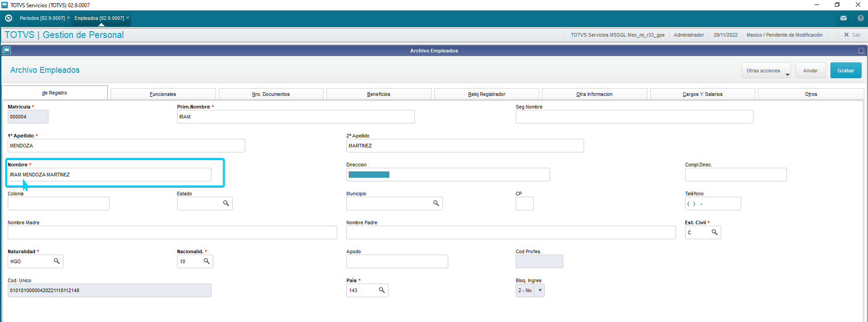This screenshot has height=322, width=868.
Task: Open Estado lookup magnifier
Action: click(x=226, y=204)
